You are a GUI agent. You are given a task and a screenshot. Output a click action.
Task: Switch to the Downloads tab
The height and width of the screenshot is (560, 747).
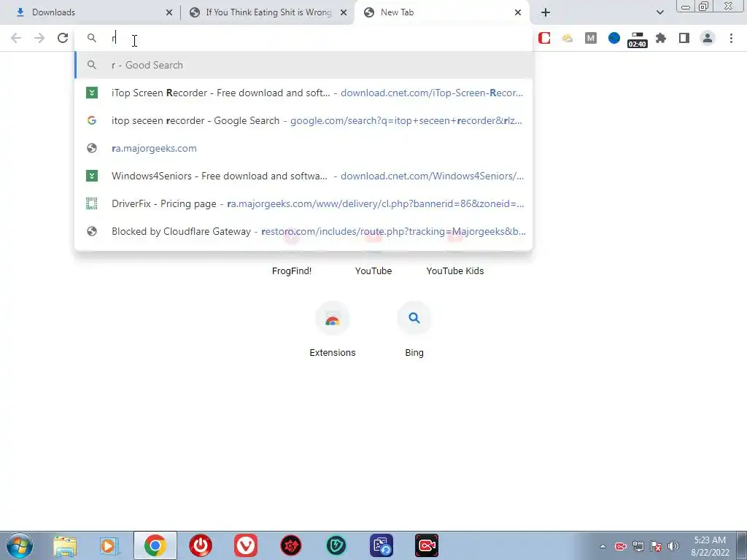click(x=89, y=12)
